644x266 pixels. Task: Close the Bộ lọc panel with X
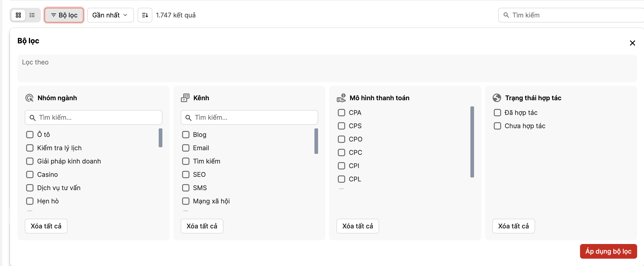(x=632, y=43)
